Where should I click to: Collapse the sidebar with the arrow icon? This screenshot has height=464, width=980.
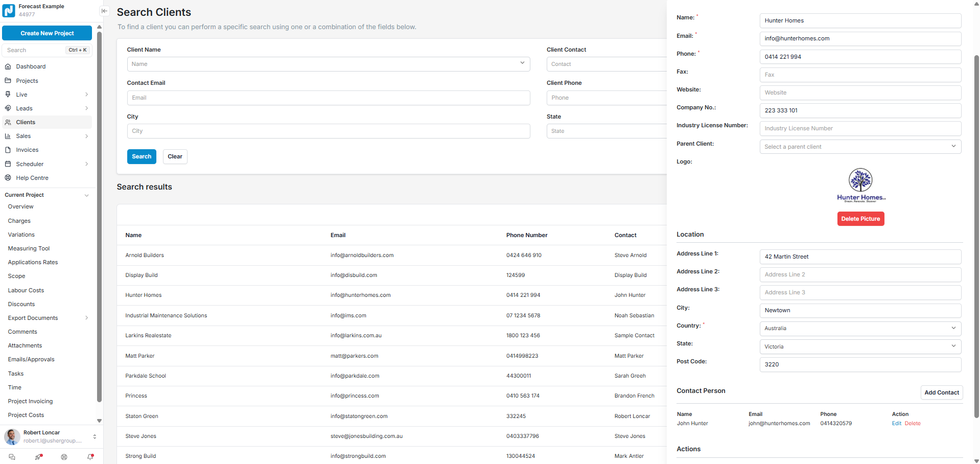coord(104,11)
